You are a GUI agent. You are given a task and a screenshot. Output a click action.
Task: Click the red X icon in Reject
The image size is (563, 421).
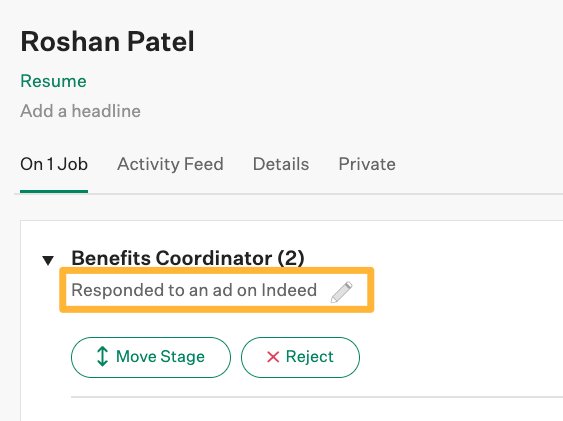[x=273, y=357]
